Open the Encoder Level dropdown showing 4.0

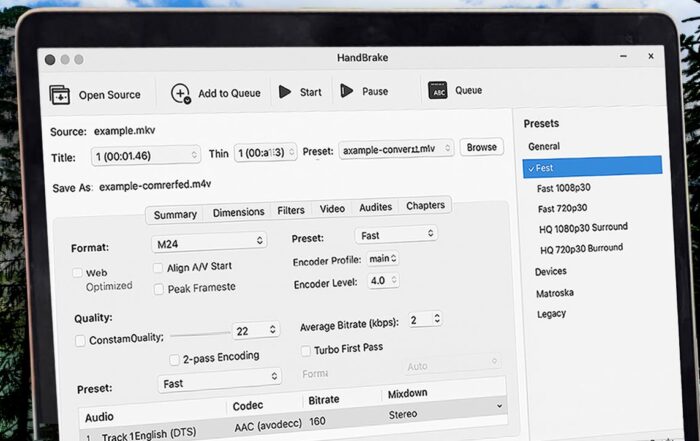coord(383,280)
